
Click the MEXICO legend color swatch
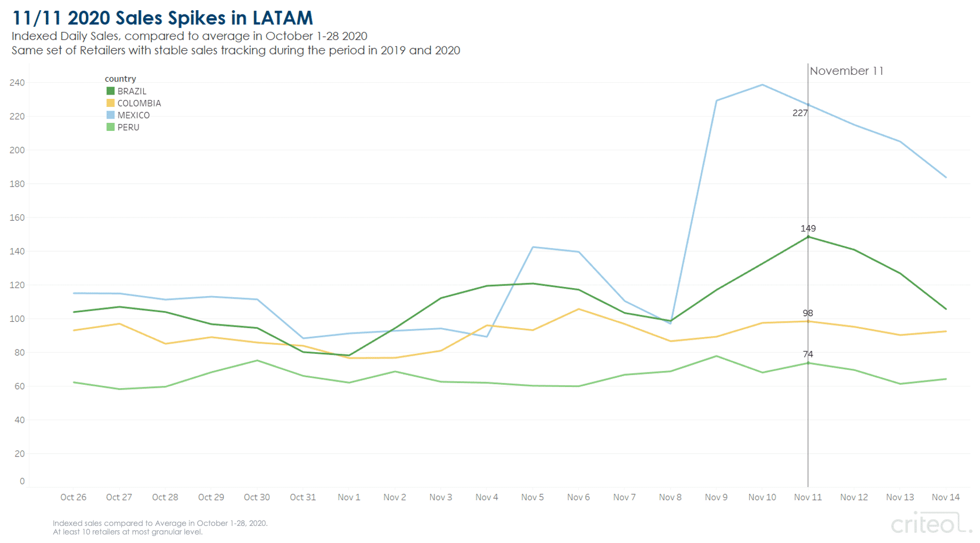[110, 115]
